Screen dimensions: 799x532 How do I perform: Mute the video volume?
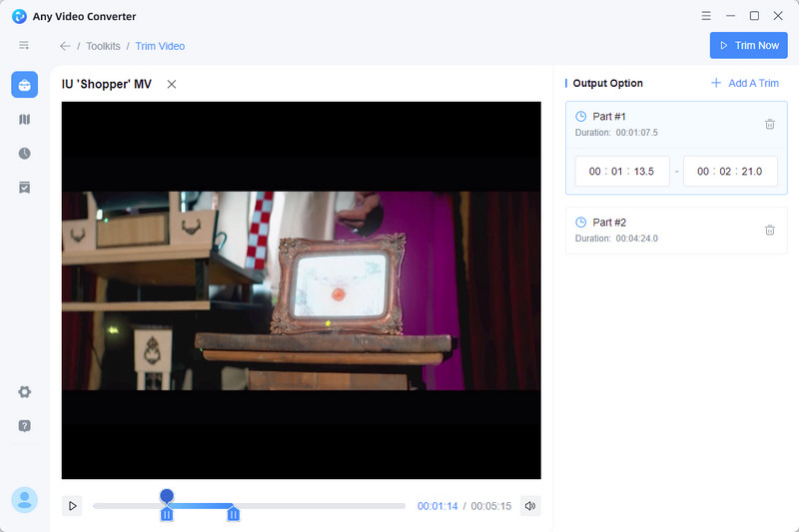530,506
